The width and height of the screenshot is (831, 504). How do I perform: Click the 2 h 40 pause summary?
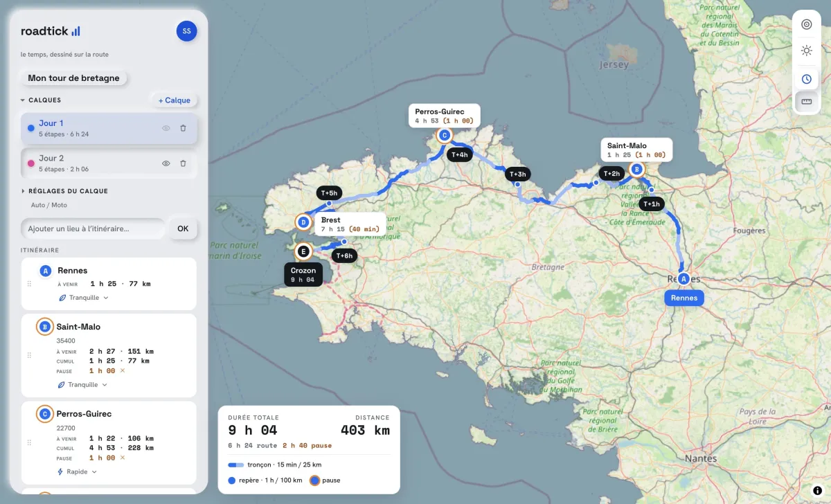(x=307, y=446)
